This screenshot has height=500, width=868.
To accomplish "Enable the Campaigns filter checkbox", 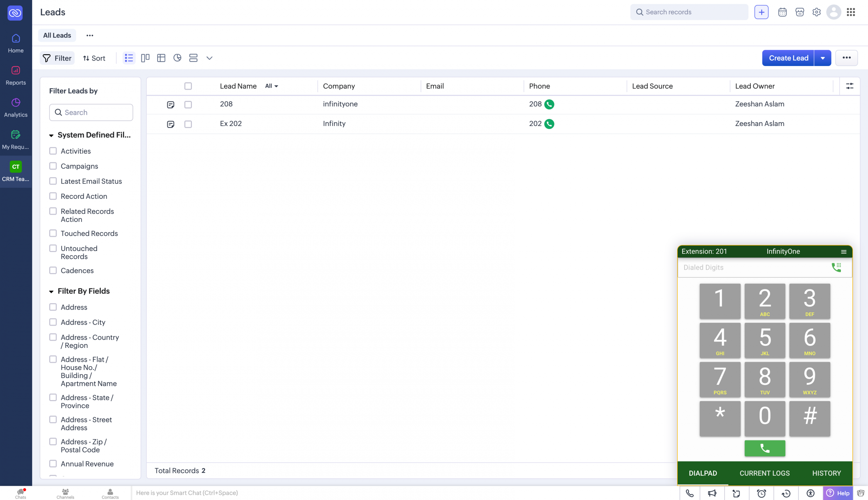I will tap(53, 166).
